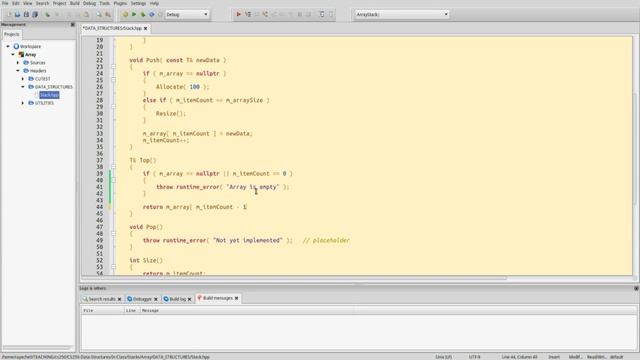This screenshot has width=640, height=360.
Task: Open the Debug build target dropdown
Action: point(187,14)
